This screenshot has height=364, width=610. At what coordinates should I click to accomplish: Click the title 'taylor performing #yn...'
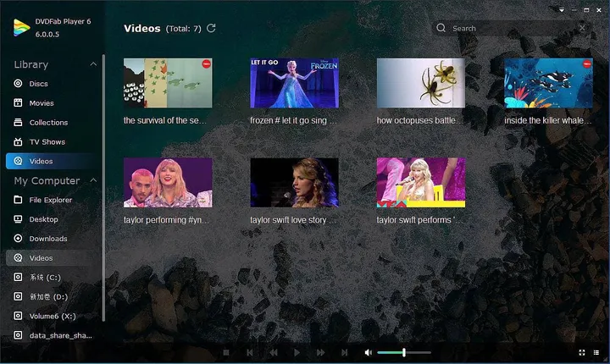(x=167, y=220)
